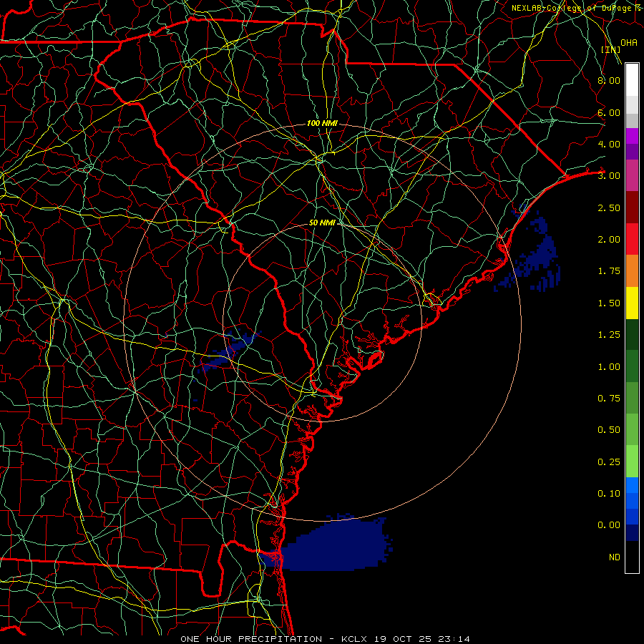Screen dimensions: 644x644
Task: Click the black ND swatch in legend
Action: click(x=632, y=557)
